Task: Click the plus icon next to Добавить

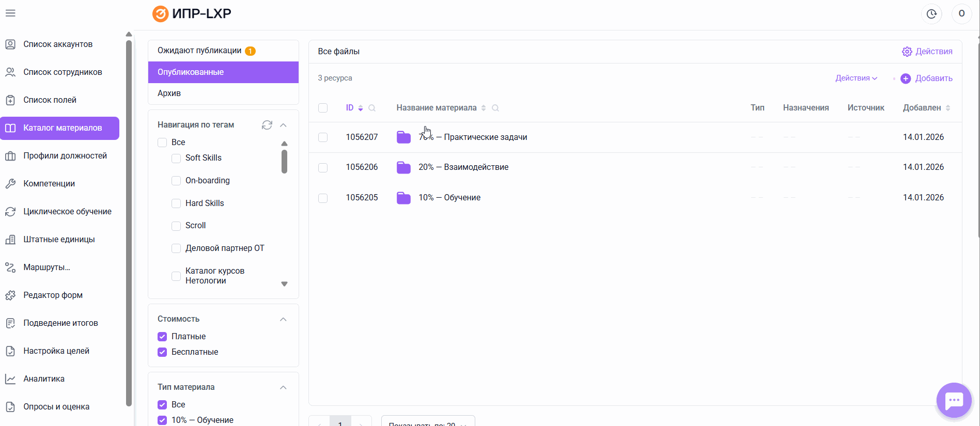Action: [905, 78]
